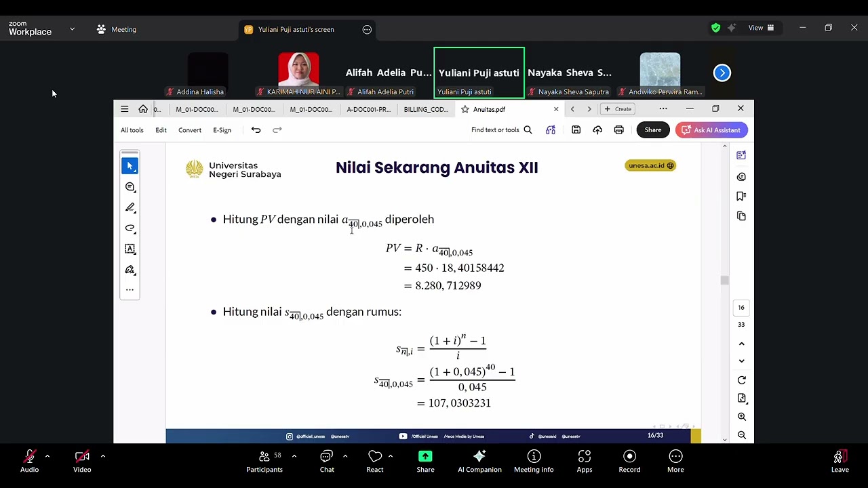Open the All tools menu
This screenshot has width=868, height=488.
tap(132, 130)
